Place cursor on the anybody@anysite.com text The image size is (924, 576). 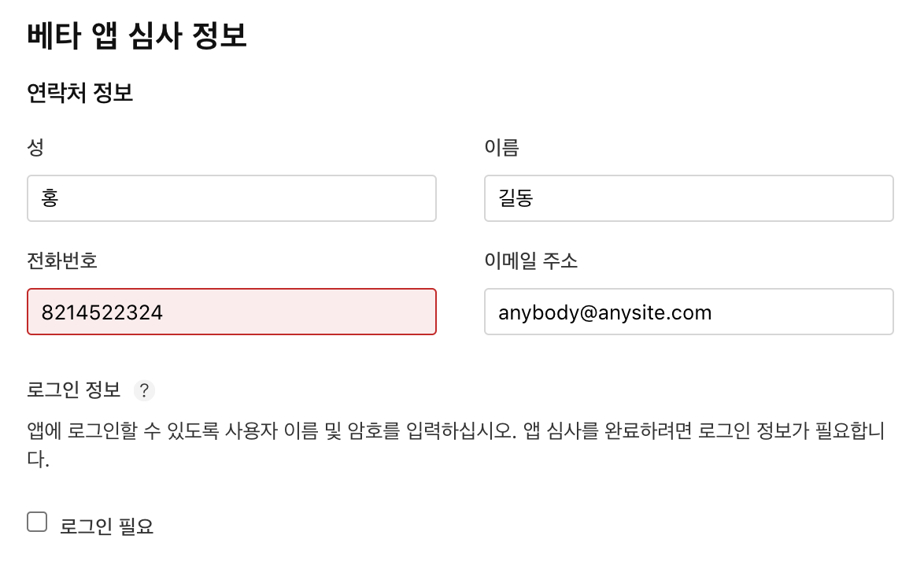[x=604, y=312]
